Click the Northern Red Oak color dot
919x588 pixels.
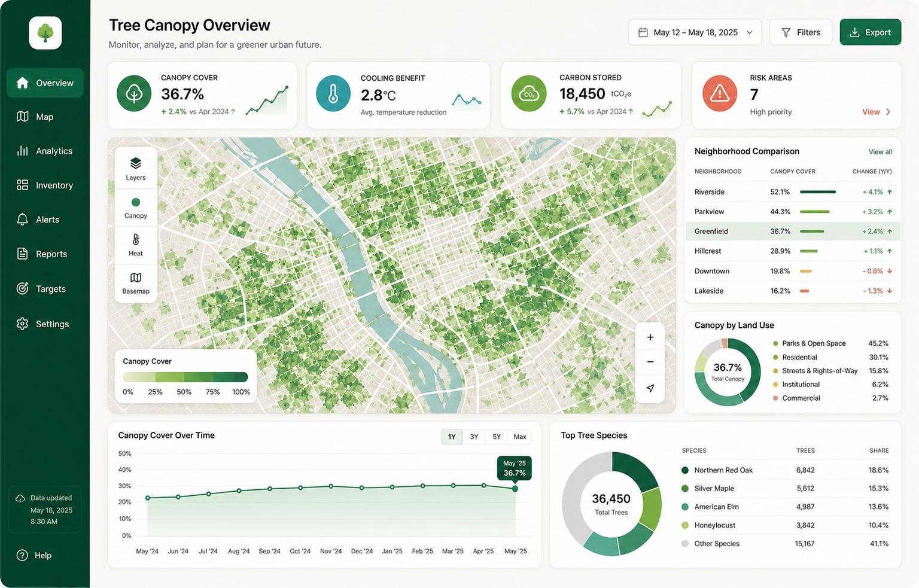[685, 470]
